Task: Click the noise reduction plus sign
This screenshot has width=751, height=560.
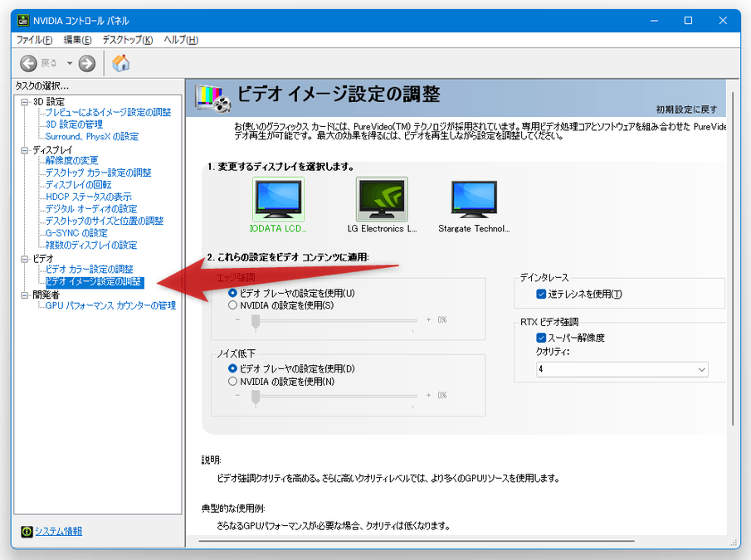Action: tap(428, 396)
